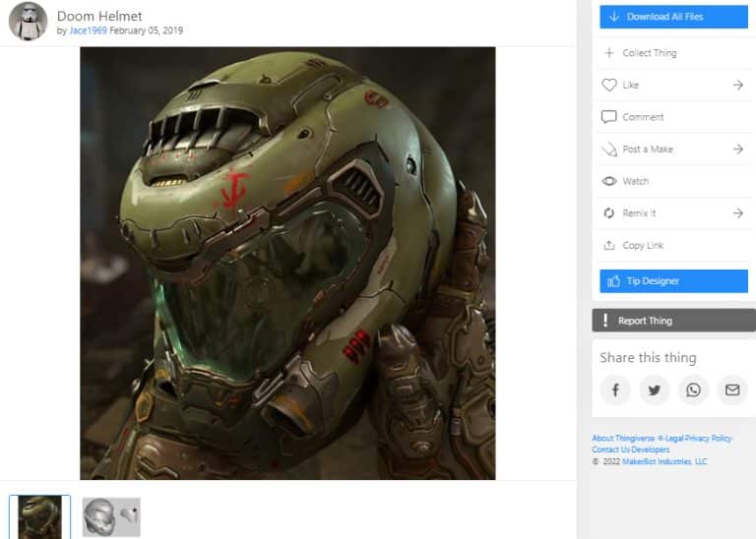
Task: Click the stormtrooper author avatar
Action: (28, 22)
